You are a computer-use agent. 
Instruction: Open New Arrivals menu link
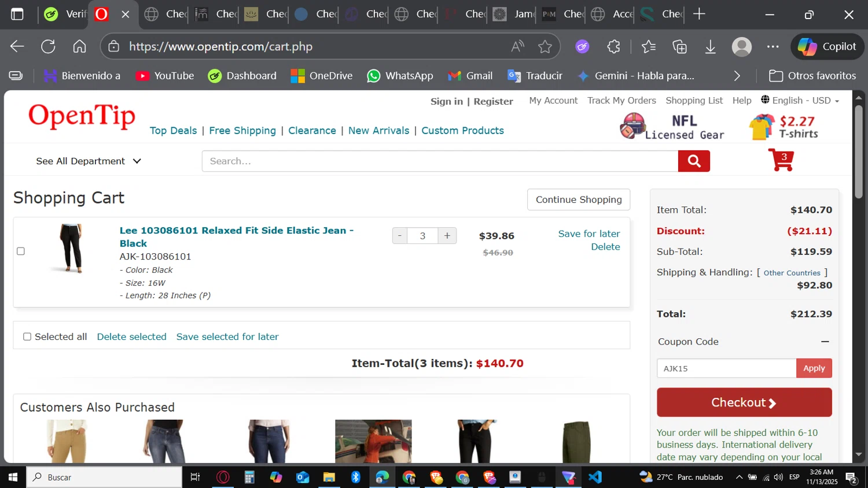click(378, 131)
